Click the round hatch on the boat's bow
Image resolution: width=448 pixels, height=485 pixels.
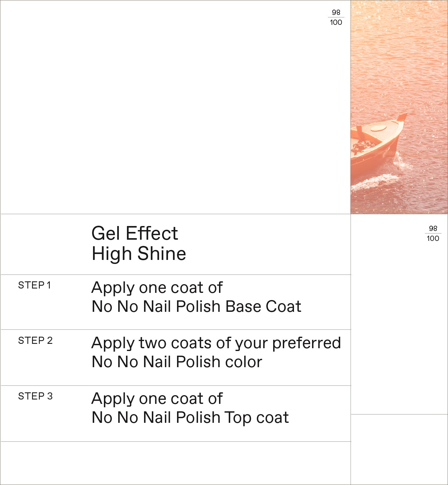click(x=378, y=128)
